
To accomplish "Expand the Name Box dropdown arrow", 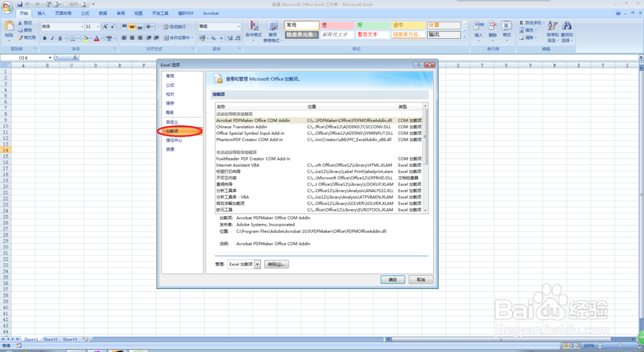I will [x=50, y=57].
